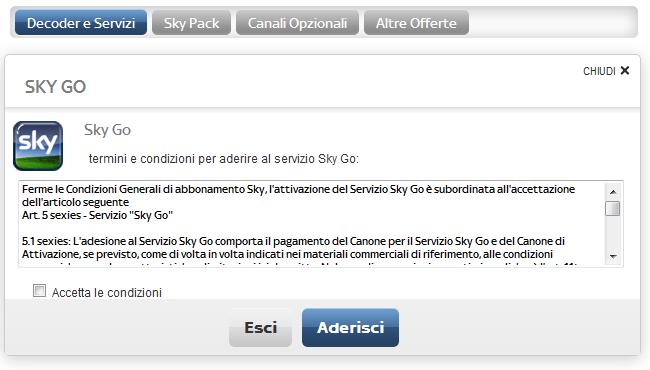Click the "Accetta le condizioni" label text

(107, 293)
